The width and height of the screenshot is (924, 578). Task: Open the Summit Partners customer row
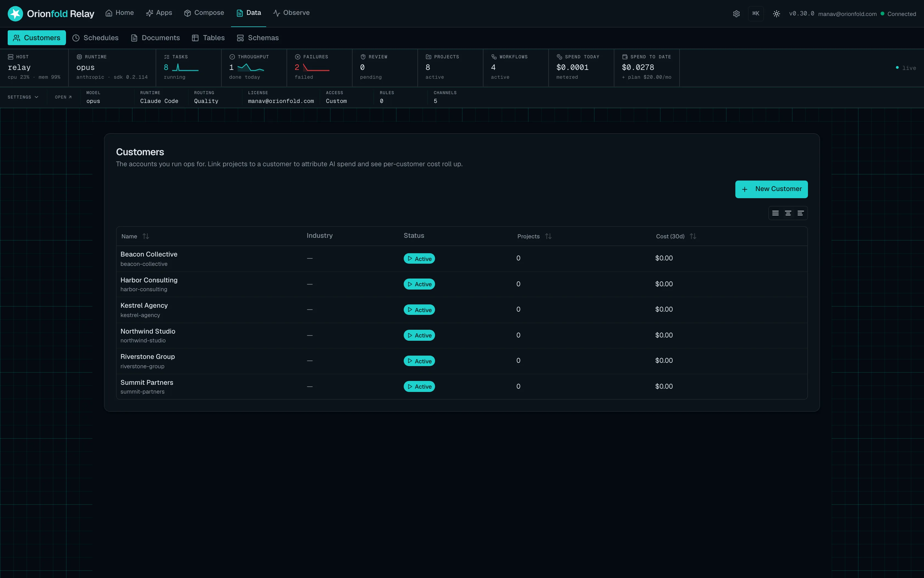tap(462, 387)
